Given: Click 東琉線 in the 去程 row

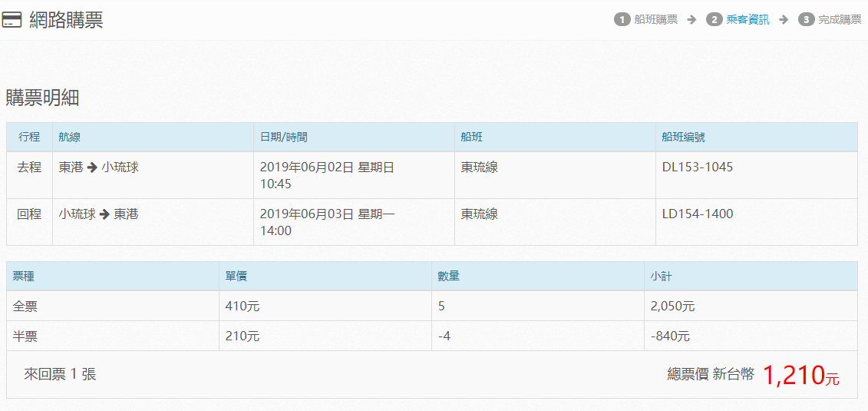Looking at the screenshot, I should pos(480,167).
